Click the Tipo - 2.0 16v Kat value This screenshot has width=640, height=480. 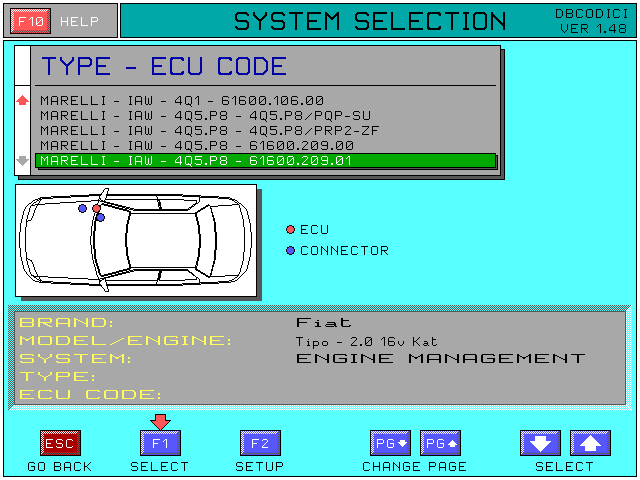click(x=367, y=342)
